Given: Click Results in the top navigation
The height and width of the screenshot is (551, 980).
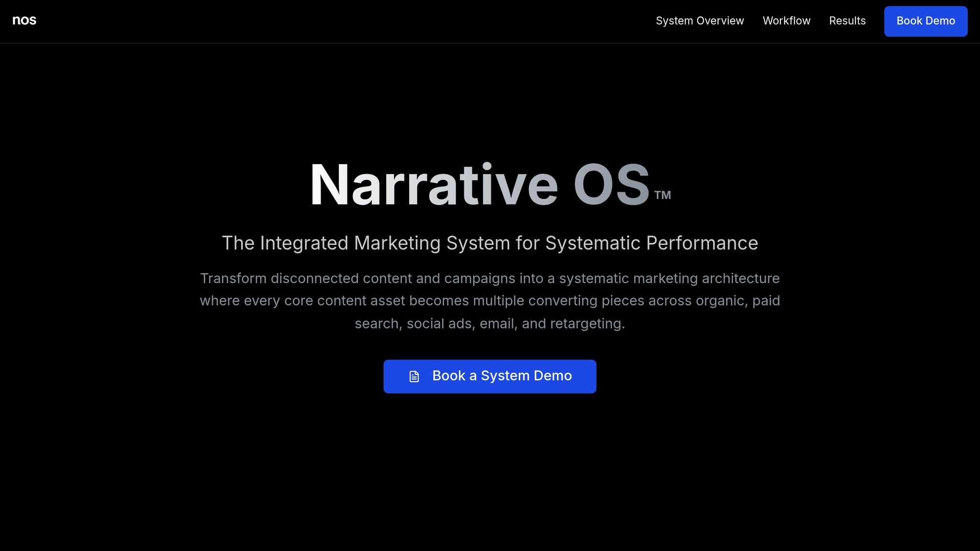Looking at the screenshot, I should [x=847, y=21].
